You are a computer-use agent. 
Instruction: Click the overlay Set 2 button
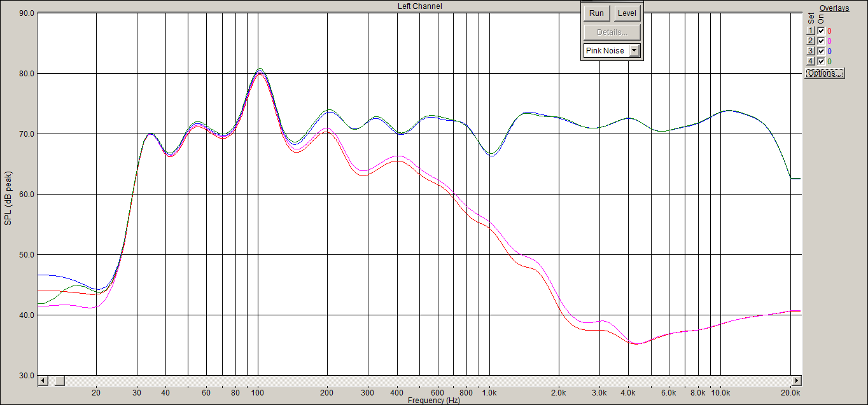tap(811, 41)
